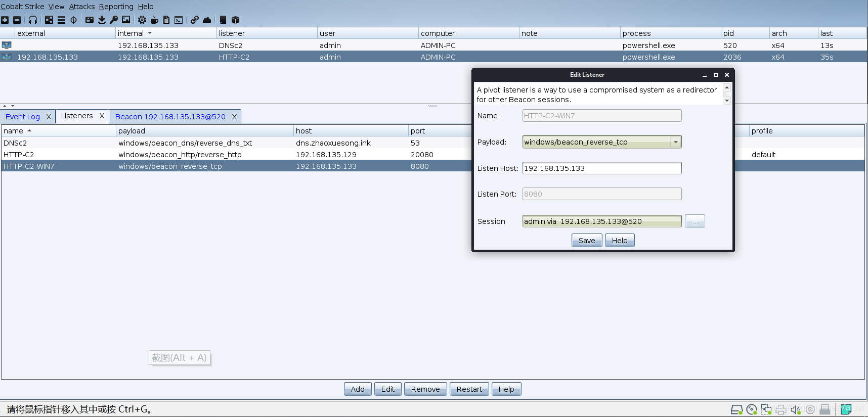Switch to the Event Log tab
This screenshot has height=417, width=868.
(23, 117)
